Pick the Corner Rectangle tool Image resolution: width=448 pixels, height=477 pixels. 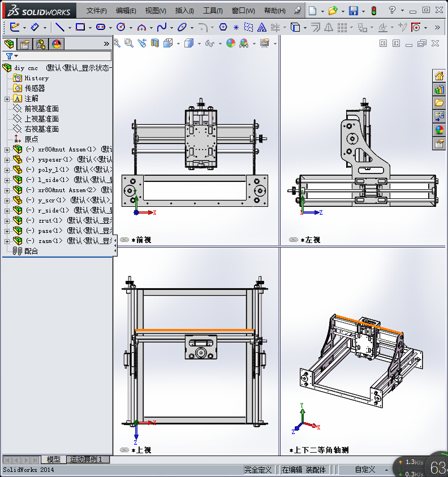[80, 27]
